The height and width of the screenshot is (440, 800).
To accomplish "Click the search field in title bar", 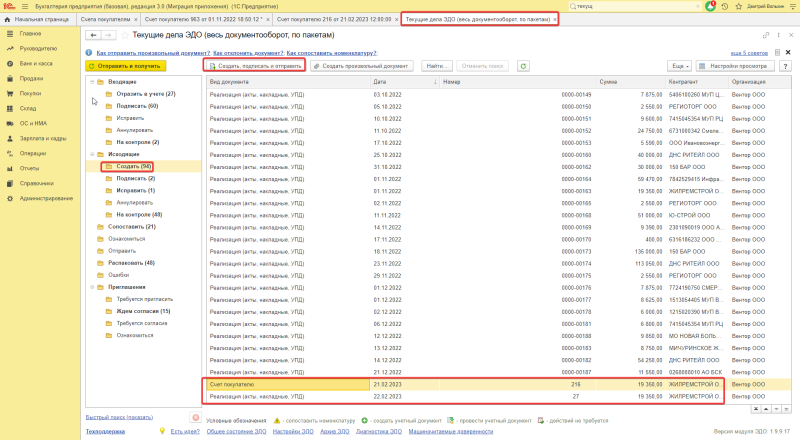I will click(635, 6).
